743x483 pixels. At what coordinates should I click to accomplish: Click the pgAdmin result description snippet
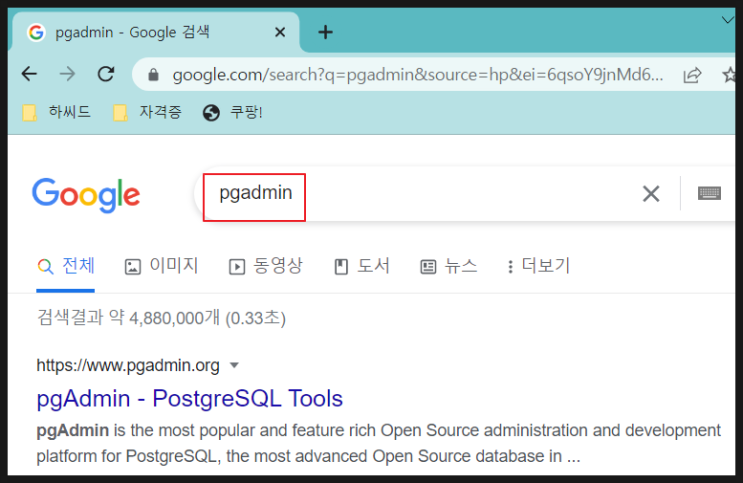[x=378, y=443]
